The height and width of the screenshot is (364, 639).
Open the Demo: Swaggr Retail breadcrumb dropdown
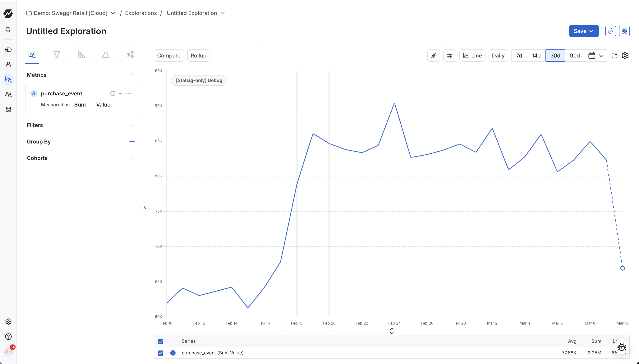click(x=113, y=13)
